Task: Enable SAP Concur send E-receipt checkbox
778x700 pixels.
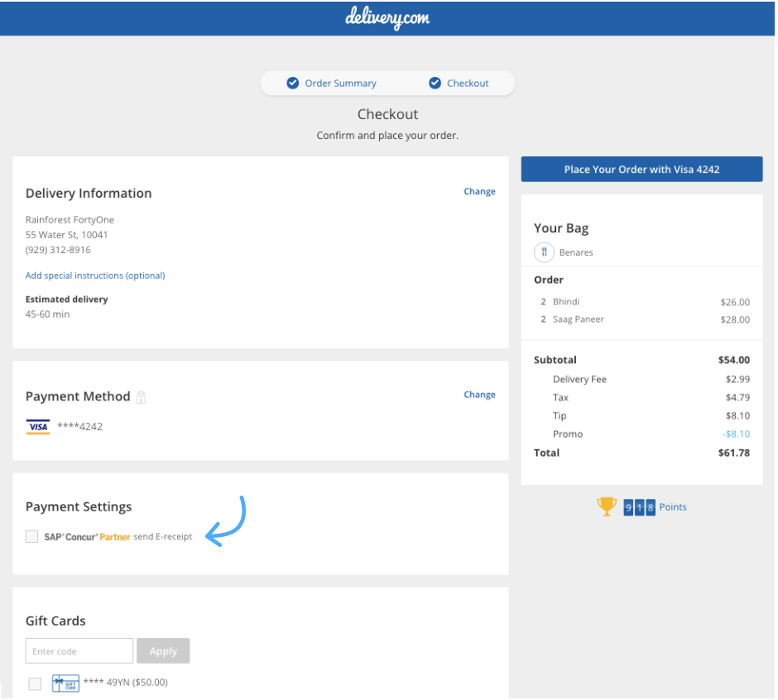Action: coord(31,536)
